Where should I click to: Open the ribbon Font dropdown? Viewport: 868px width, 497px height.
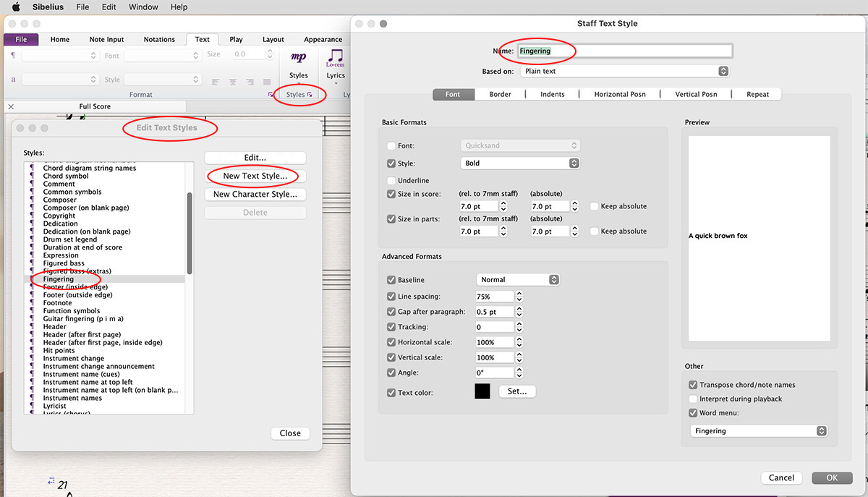pos(163,55)
